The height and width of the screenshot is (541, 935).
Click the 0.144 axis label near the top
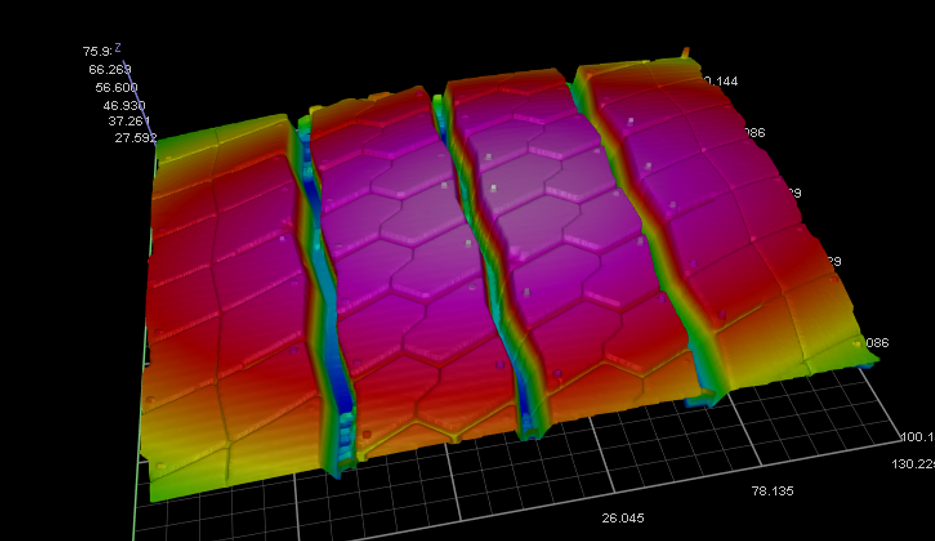pos(720,81)
